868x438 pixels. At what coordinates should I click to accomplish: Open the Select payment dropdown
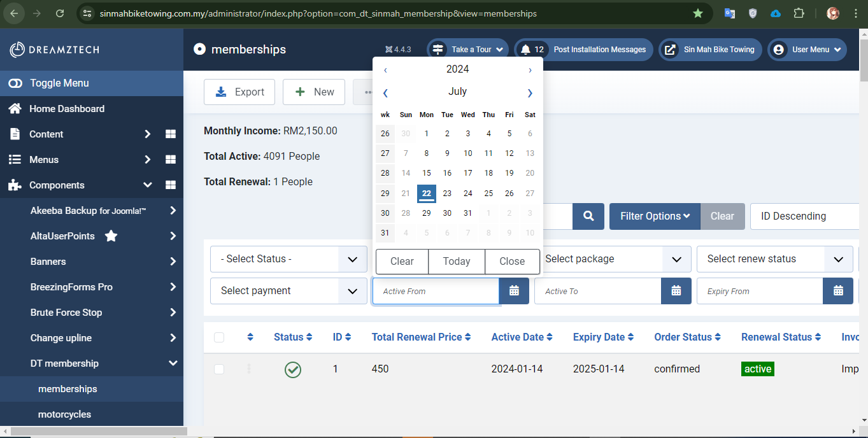tap(288, 291)
